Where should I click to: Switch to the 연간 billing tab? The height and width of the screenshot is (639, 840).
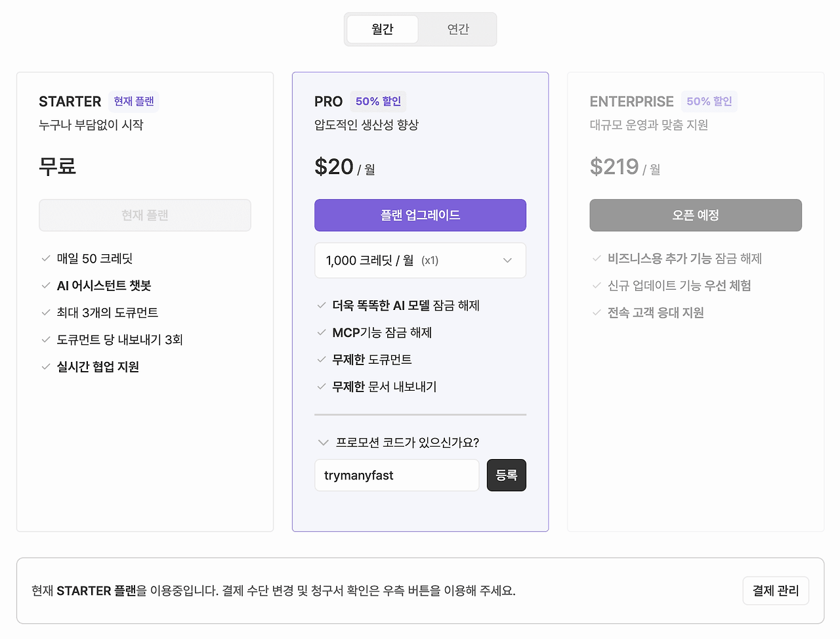pos(458,30)
